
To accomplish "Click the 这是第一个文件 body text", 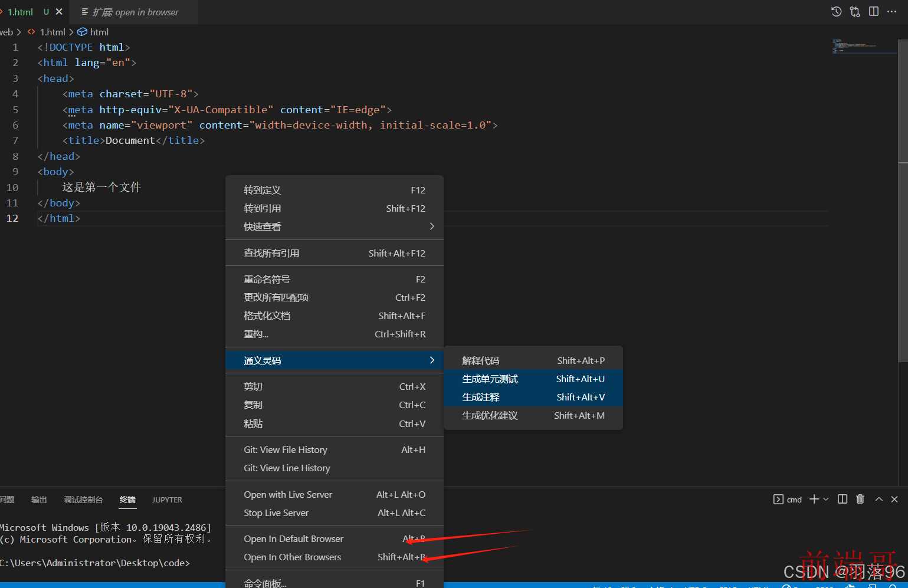I will 101,187.
